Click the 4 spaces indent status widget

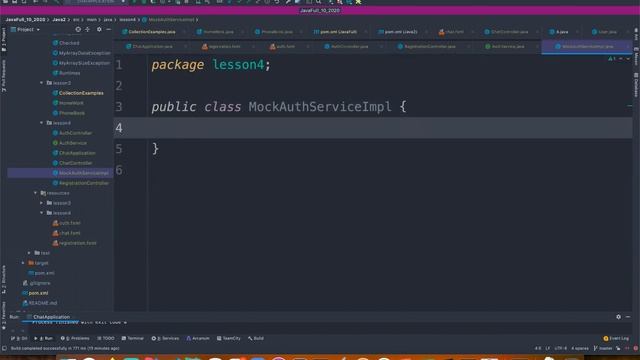580,348
